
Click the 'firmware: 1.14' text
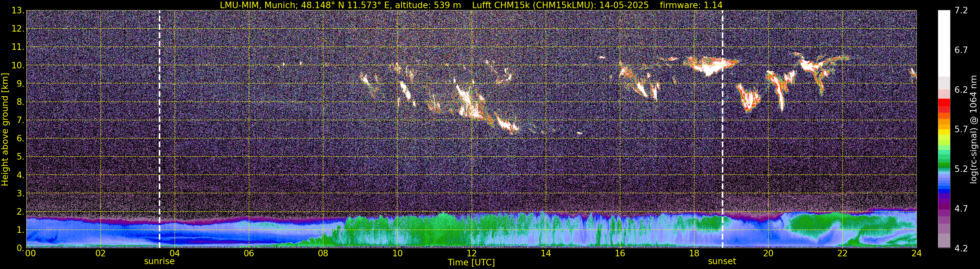691,5
